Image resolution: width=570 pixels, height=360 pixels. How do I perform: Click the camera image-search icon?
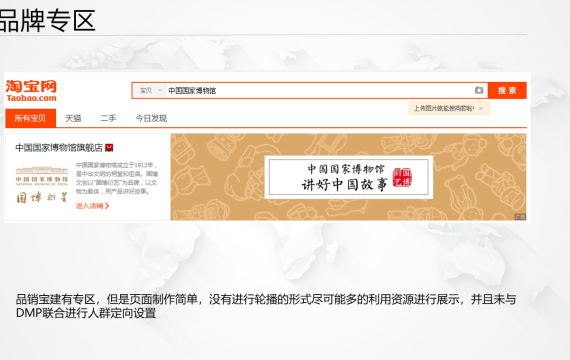(479, 90)
